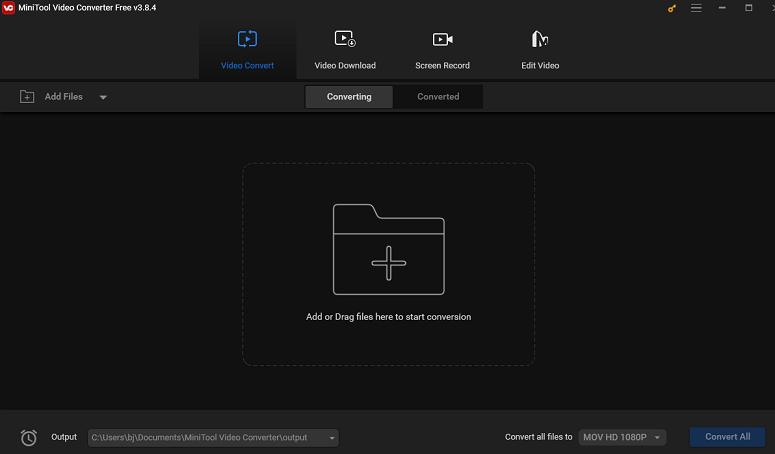Open the MOV HD 1080P format dropdown
The width and height of the screenshot is (775, 454).
622,437
